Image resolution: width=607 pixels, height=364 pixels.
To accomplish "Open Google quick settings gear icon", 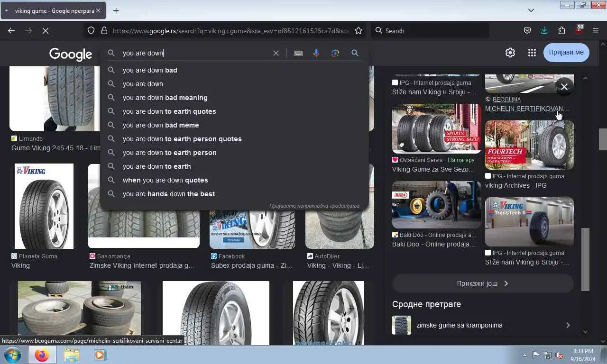I will point(510,53).
